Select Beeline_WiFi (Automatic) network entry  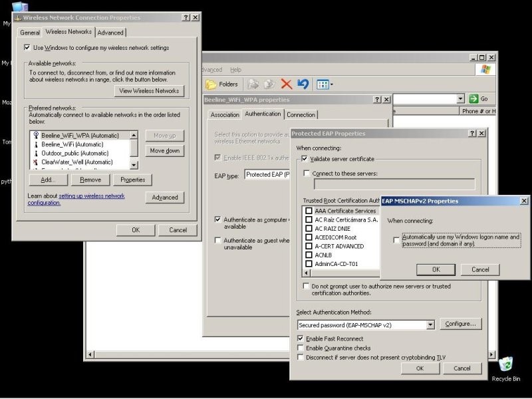click(72, 144)
